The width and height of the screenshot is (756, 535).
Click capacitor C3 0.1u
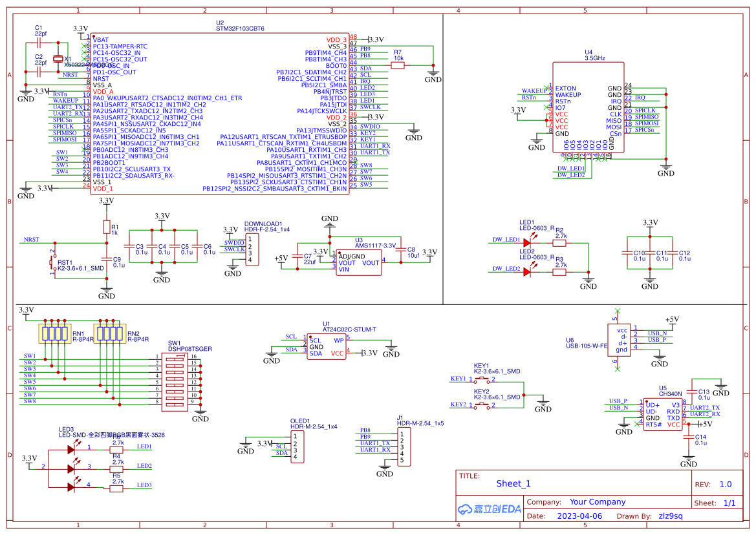pos(129,247)
